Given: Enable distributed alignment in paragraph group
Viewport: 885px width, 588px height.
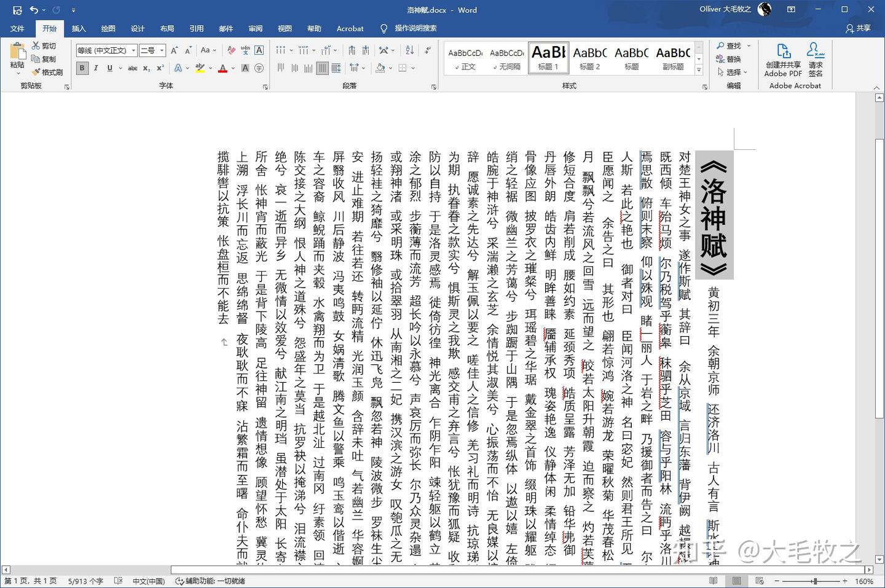Looking at the screenshot, I should tap(336, 68).
